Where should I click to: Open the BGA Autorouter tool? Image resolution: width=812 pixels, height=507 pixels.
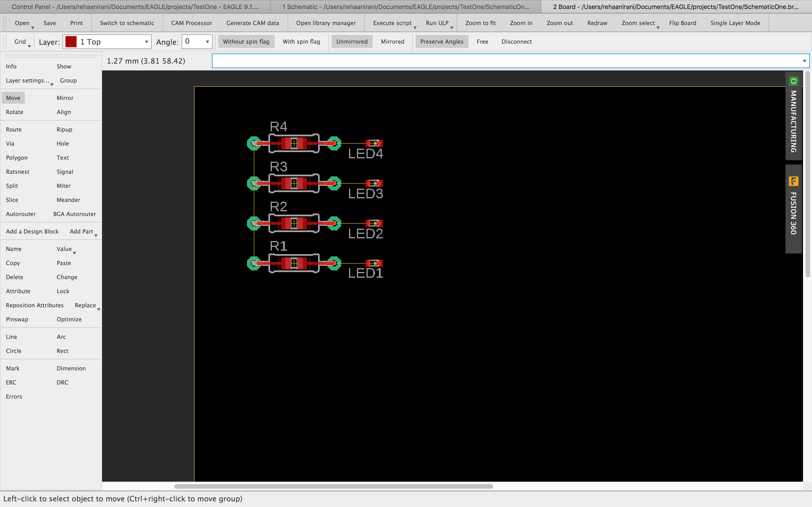(74, 214)
